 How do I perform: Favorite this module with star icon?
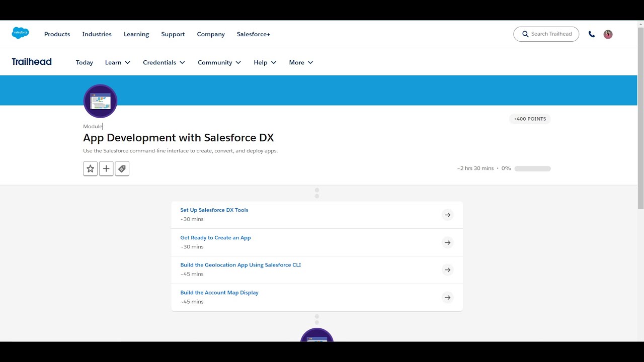91,169
